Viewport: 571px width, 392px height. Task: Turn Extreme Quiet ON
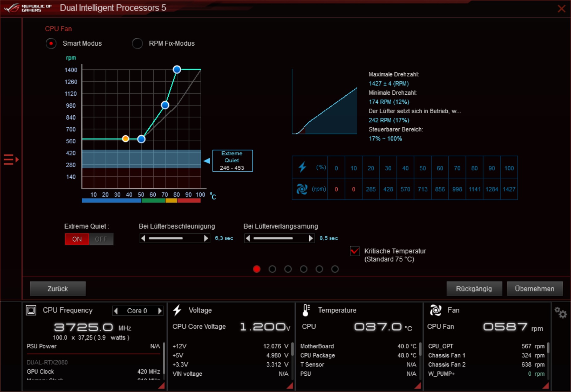77,239
